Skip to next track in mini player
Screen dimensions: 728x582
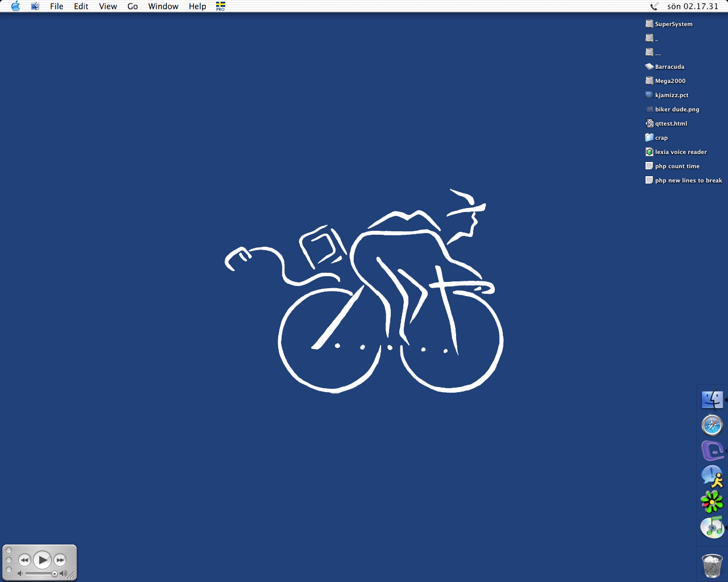(x=60, y=560)
